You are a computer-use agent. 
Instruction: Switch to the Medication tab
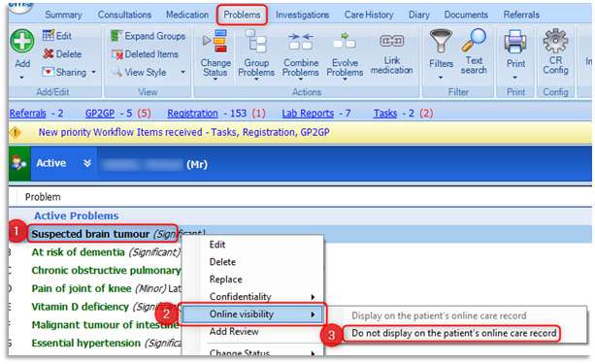(187, 15)
